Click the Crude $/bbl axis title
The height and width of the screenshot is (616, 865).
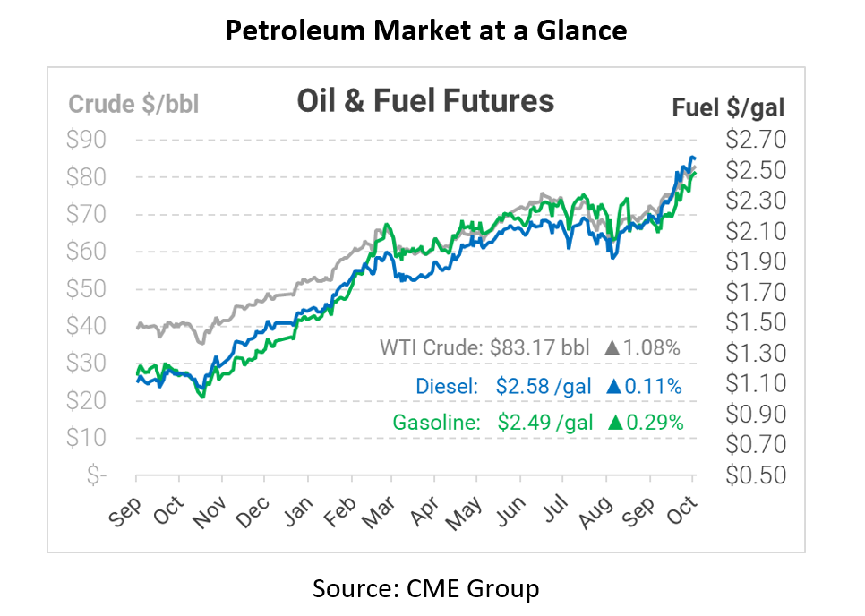[134, 105]
